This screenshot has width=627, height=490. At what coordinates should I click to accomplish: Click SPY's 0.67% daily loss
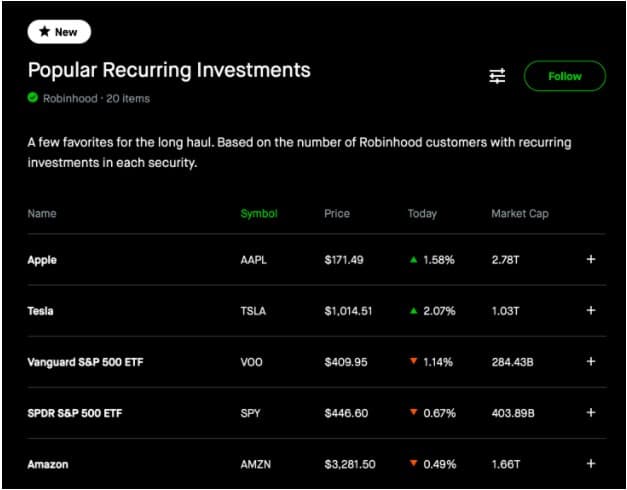433,413
